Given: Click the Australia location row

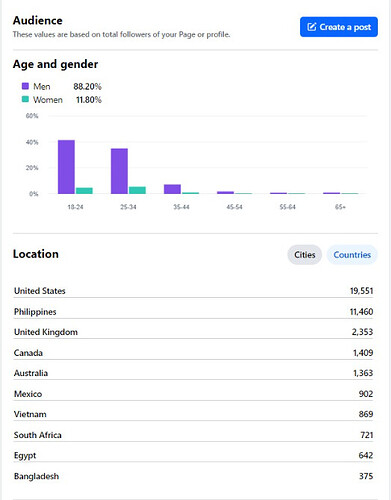Looking at the screenshot, I should click(x=193, y=373).
